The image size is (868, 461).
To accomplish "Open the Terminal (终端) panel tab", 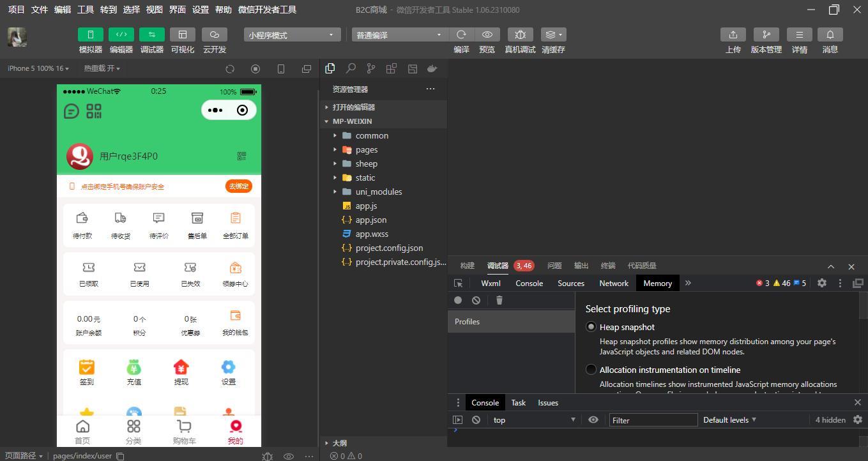I will (x=608, y=266).
